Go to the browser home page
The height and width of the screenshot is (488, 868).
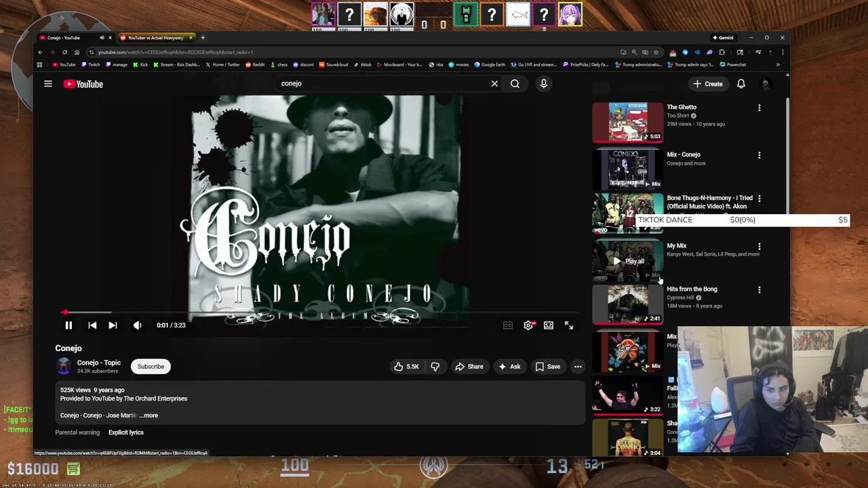tap(77, 52)
